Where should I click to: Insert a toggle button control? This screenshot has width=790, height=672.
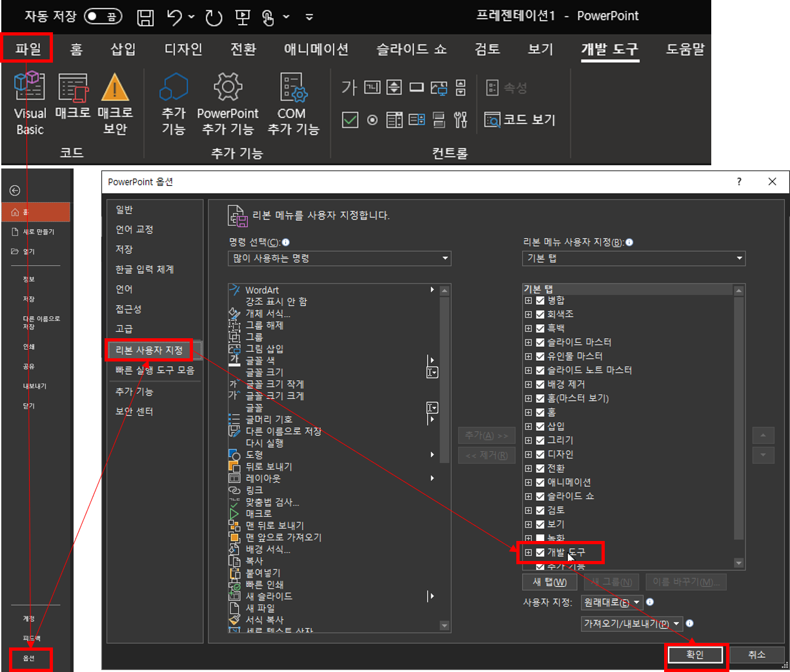[439, 119]
